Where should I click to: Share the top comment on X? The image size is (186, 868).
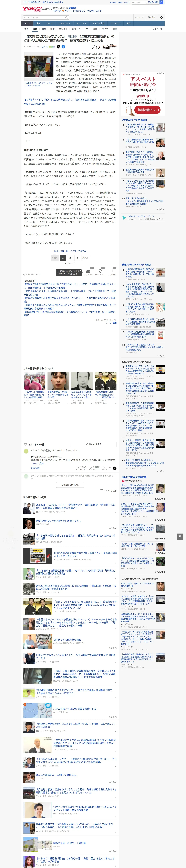click(x=115, y=468)
